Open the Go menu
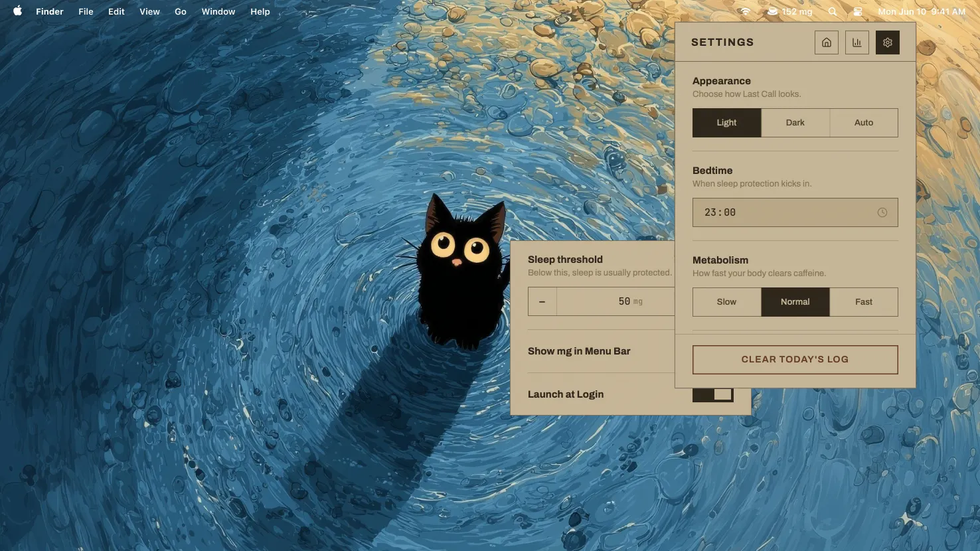The width and height of the screenshot is (980, 551). pyautogui.click(x=181, y=11)
